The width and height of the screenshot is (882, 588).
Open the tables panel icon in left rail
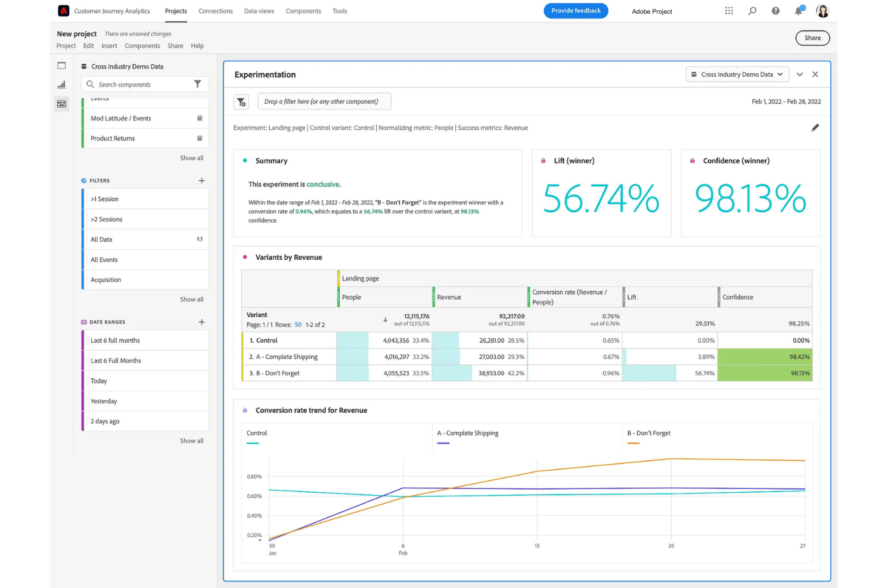[61, 104]
